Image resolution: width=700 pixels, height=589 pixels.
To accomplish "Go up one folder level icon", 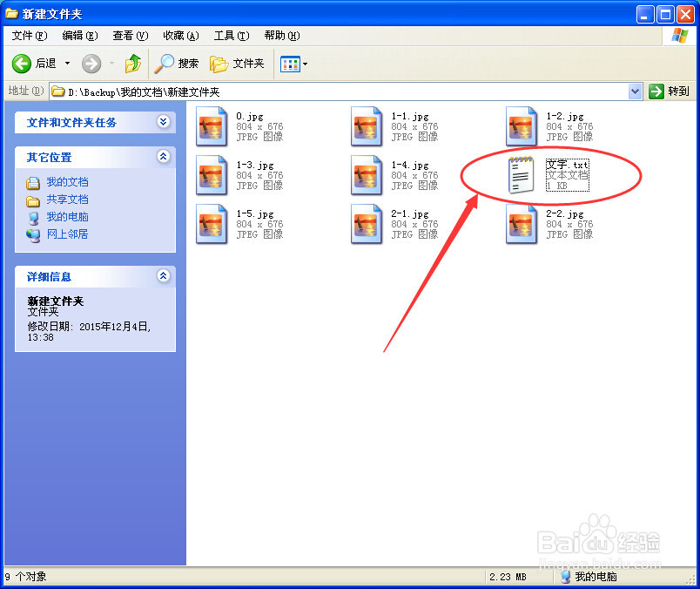I will coord(132,64).
